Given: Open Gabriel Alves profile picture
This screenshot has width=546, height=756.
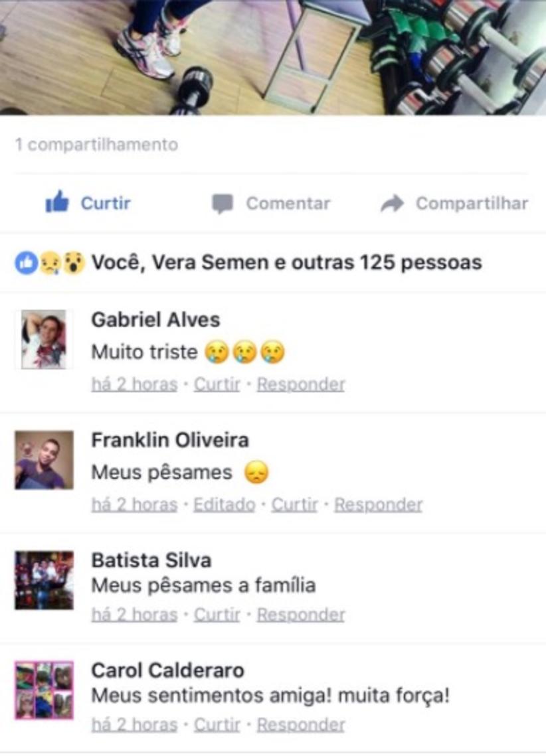Looking at the screenshot, I should point(43,339).
